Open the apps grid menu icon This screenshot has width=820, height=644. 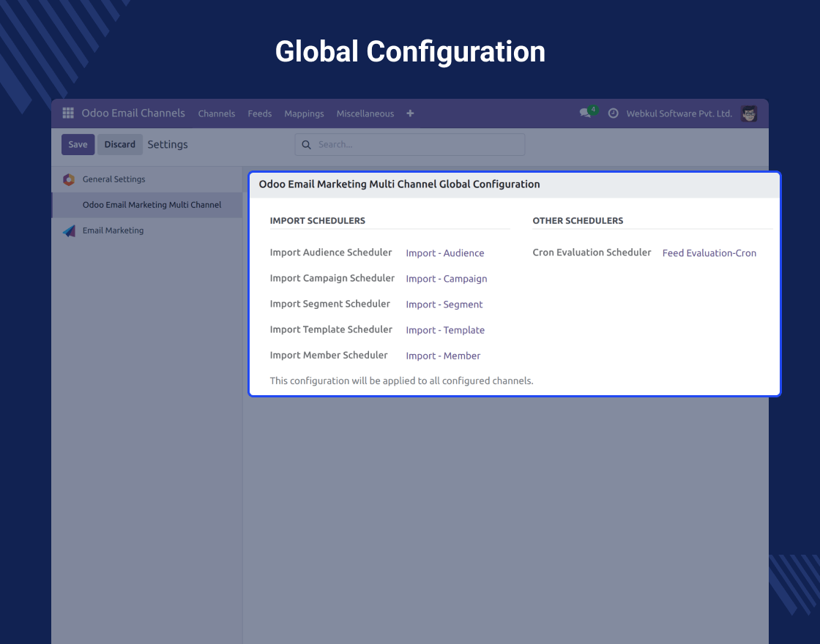coord(68,113)
